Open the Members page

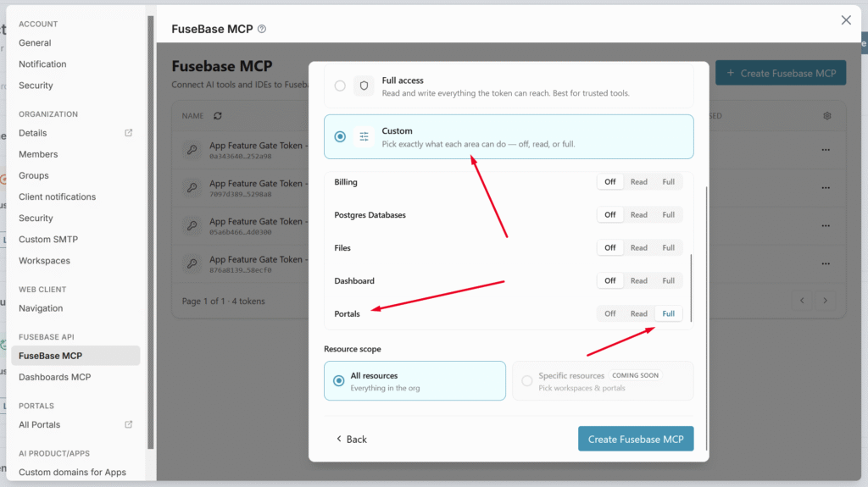point(38,154)
